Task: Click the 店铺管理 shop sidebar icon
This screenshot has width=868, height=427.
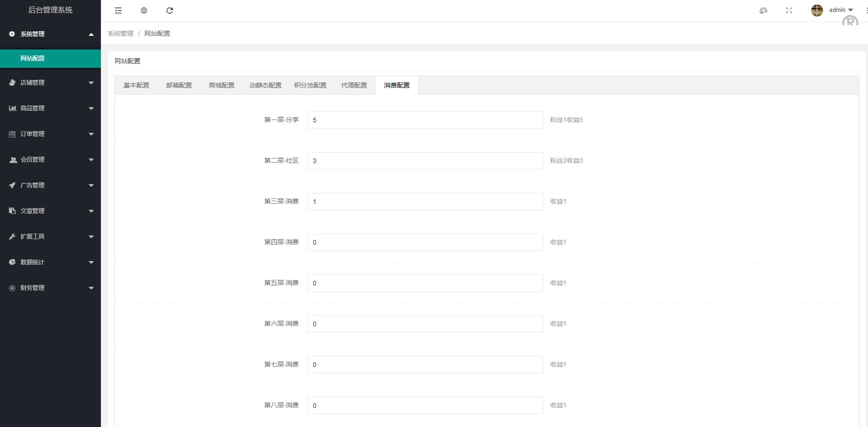Action: (12, 82)
